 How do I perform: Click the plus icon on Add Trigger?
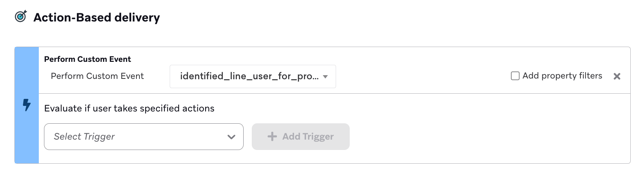[x=272, y=137]
